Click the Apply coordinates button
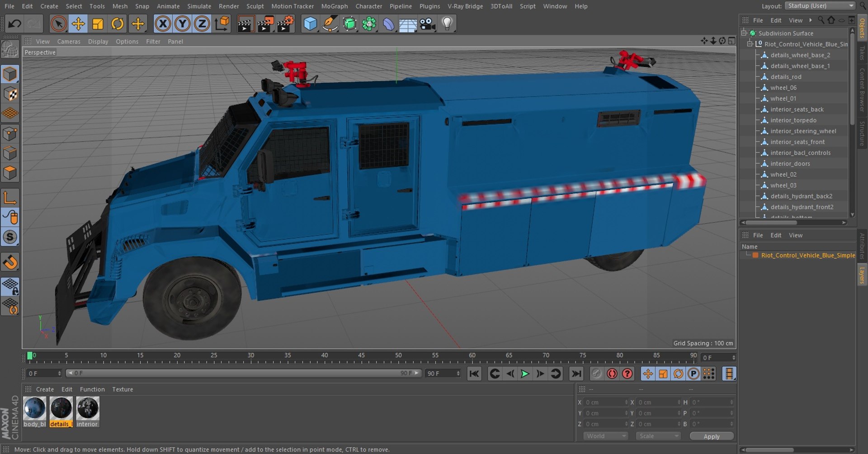Screen dimensions: 868x454 [x=712, y=436]
